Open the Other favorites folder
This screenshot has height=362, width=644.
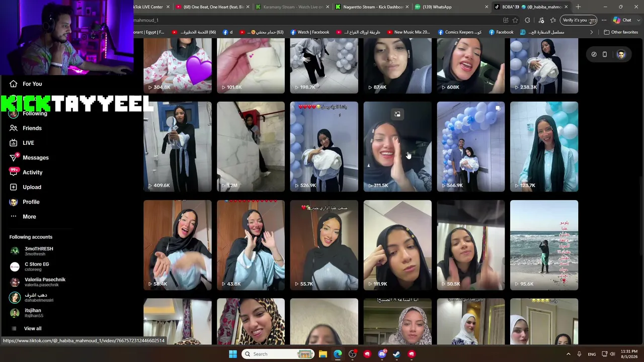621,32
